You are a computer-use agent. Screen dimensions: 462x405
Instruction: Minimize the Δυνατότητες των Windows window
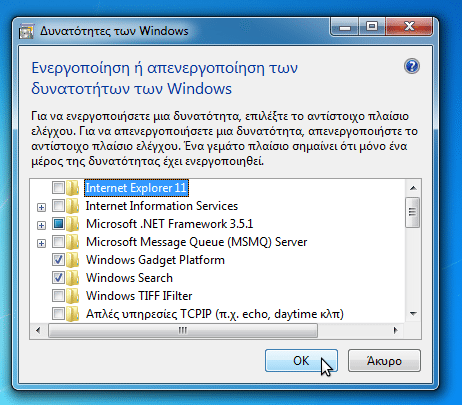pos(345,27)
